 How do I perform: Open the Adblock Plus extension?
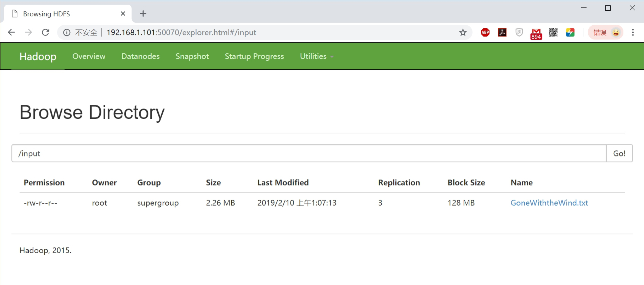(485, 32)
